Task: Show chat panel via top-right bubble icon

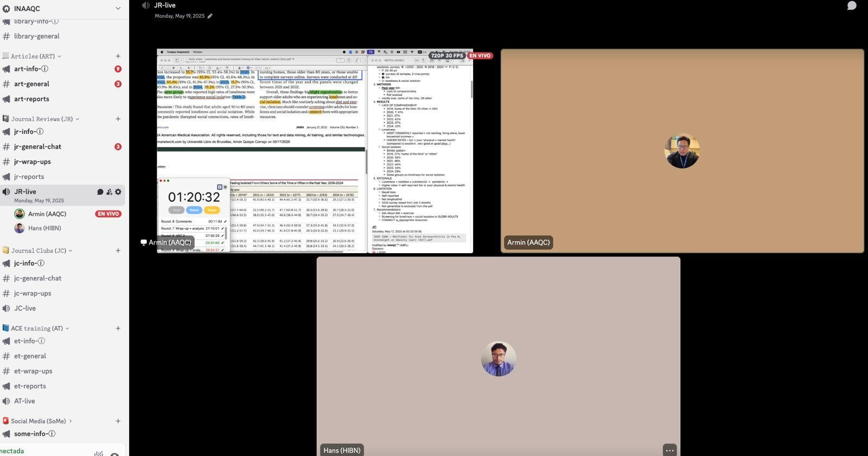Action: [852, 5]
